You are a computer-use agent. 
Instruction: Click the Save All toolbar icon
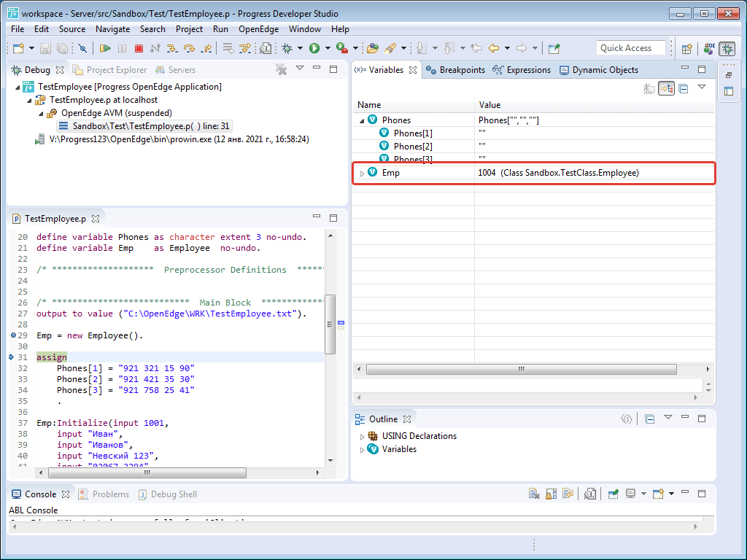[x=63, y=48]
